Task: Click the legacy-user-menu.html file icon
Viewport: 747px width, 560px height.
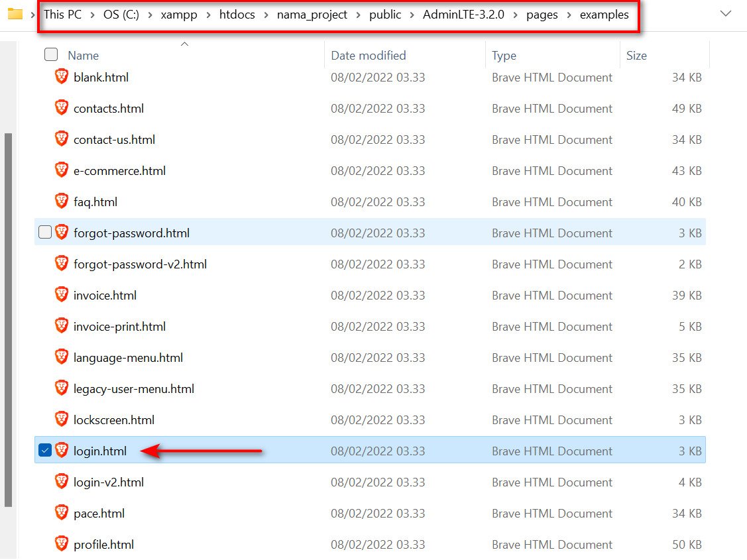Action: click(62, 388)
